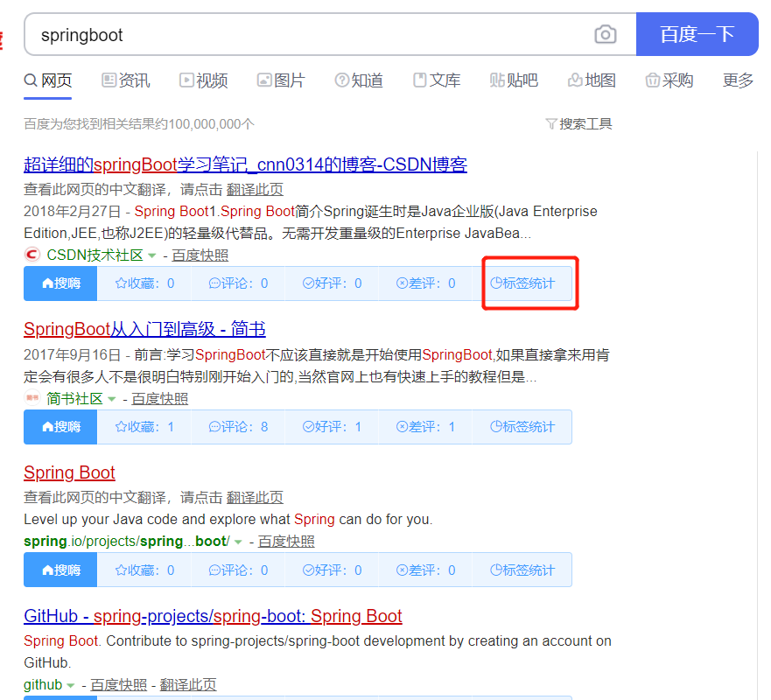Open the 贴吧 tab
This screenshot has width=771, height=700.
(x=515, y=80)
